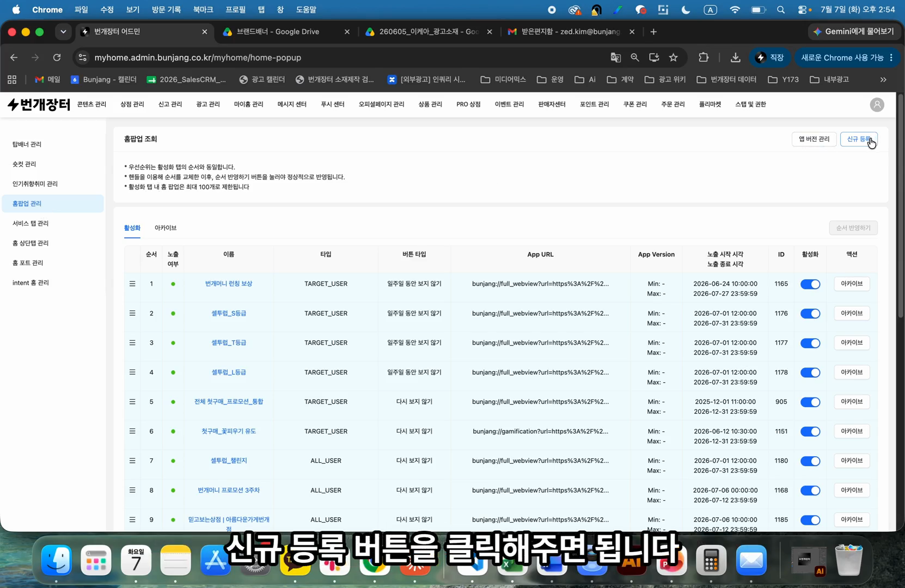Image resolution: width=905 pixels, height=588 pixels.
Task: Open 전체 첫구매_프로모션_통합 link
Action: pos(229,402)
